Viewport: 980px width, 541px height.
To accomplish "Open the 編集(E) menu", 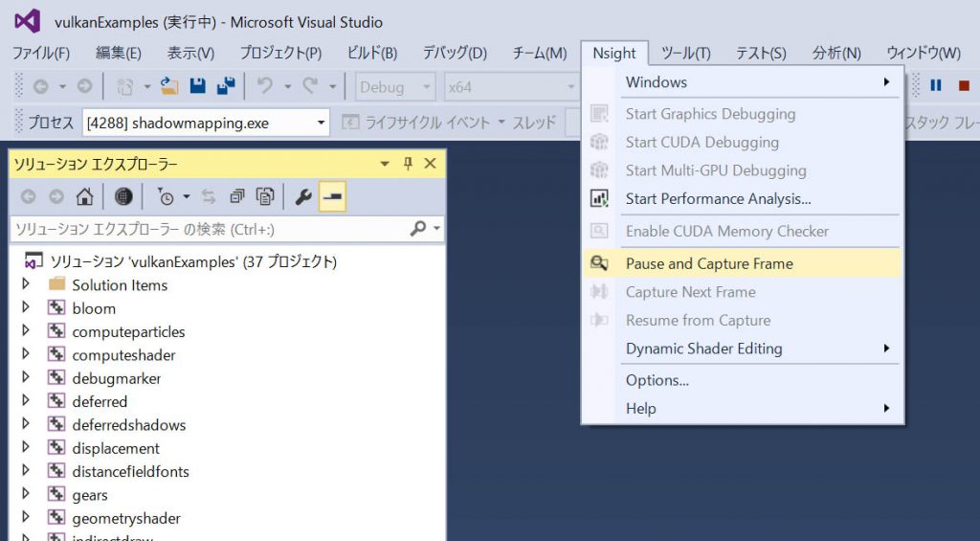I will pyautogui.click(x=118, y=54).
